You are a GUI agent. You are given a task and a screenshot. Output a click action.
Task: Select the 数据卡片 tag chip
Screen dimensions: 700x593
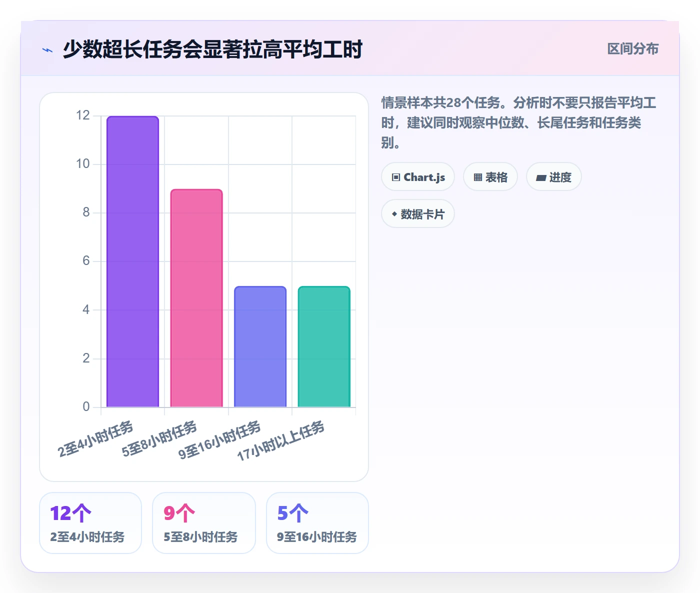coord(418,214)
